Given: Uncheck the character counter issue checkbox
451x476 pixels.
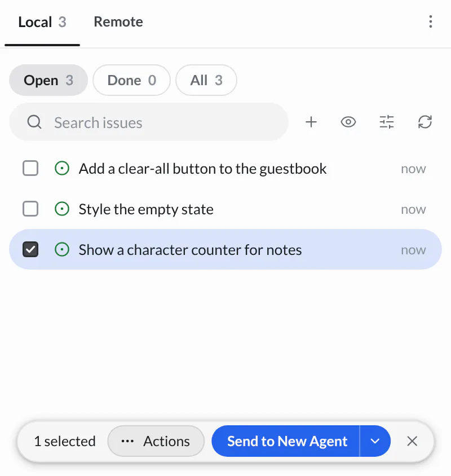Looking at the screenshot, I should 30,249.
